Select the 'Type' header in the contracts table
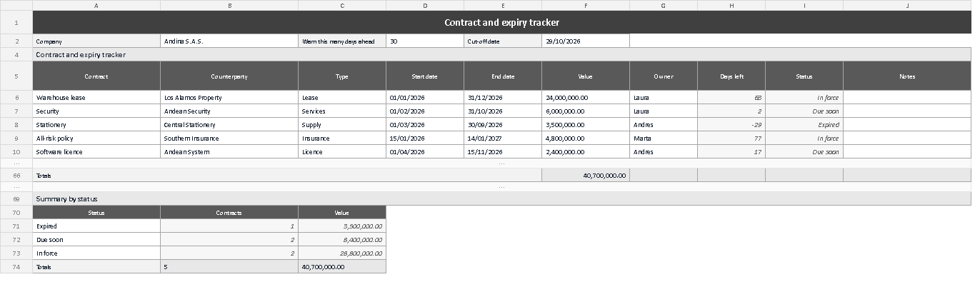Image resolution: width=980 pixels, height=282 pixels. point(342,76)
